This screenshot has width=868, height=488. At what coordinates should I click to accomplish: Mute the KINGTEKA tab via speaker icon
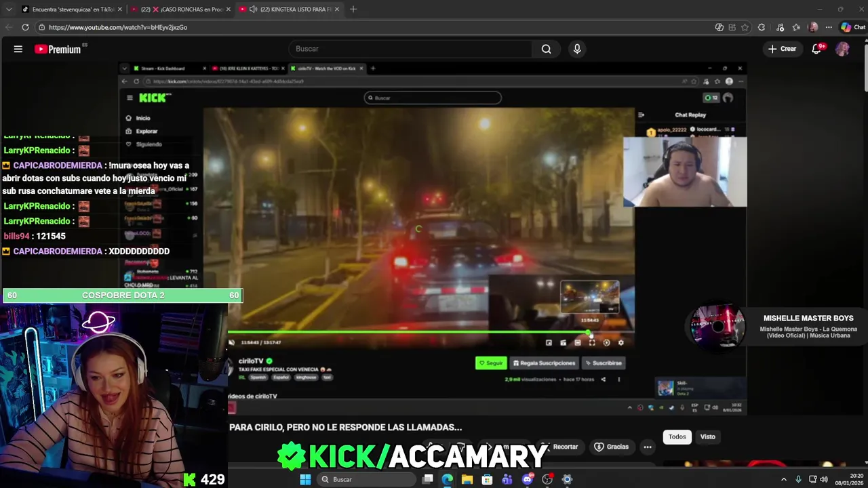pos(253,9)
